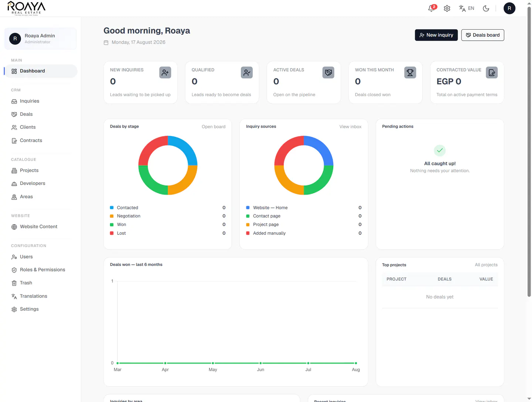Image resolution: width=532 pixels, height=402 pixels.
Task: Click the New inquiry button
Action: 436,35
